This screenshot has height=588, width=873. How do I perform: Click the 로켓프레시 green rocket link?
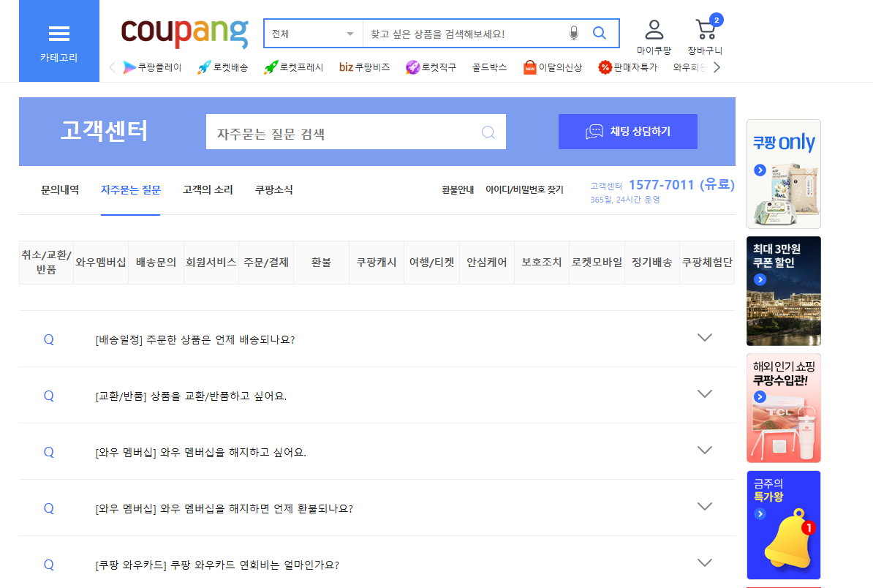click(293, 67)
